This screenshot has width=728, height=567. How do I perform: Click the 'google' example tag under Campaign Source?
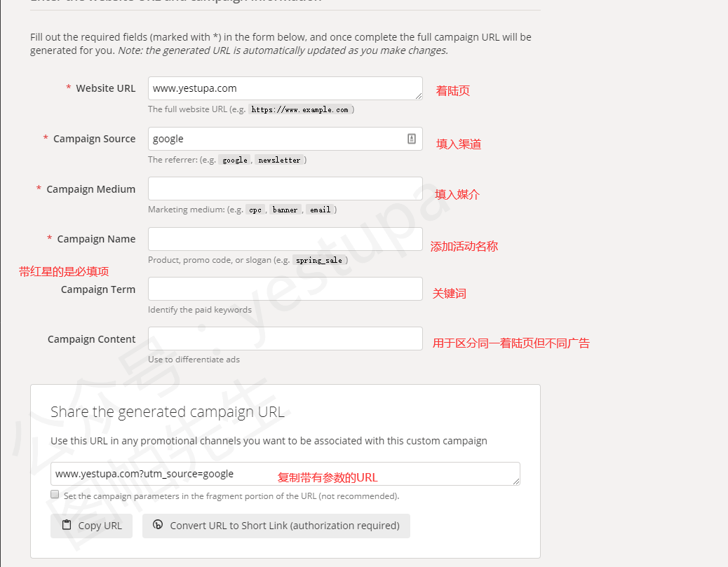pyautogui.click(x=234, y=160)
